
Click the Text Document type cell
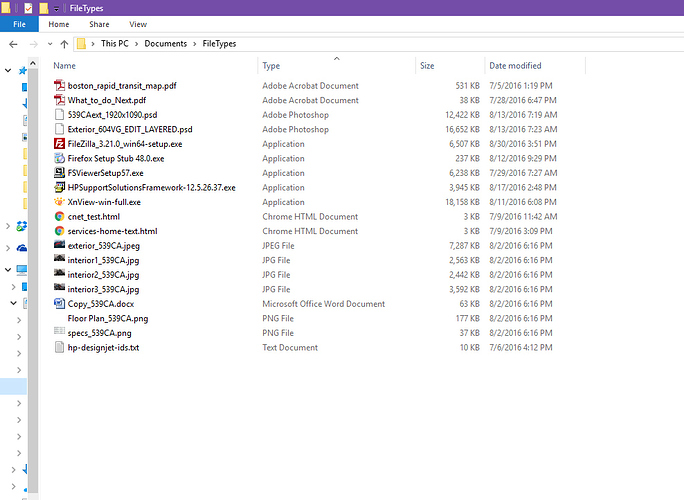[290, 348]
